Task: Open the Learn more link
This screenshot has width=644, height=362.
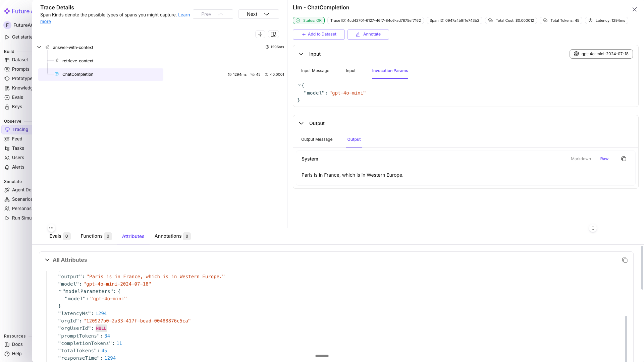Action: pyautogui.click(x=184, y=15)
